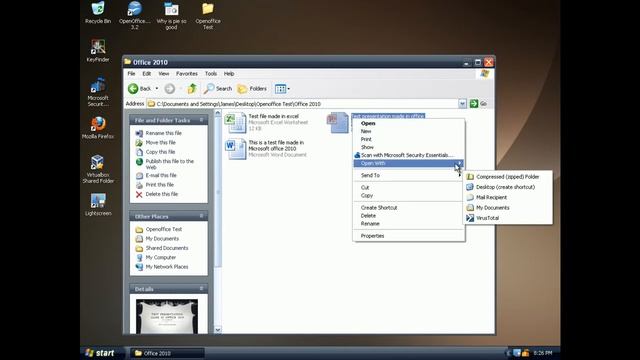
Task: Expand the Address bar dropdown
Action: coord(462,104)
